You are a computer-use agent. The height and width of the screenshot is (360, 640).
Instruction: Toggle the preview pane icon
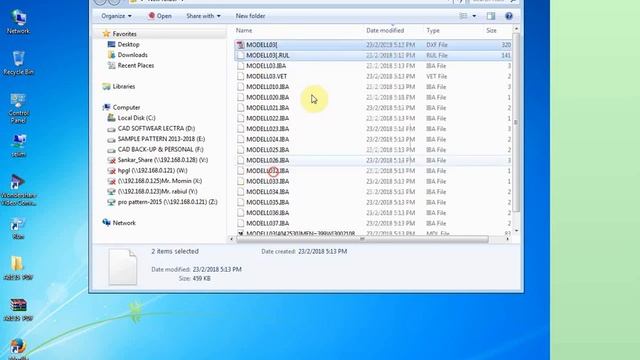pyautogui.click(x=491, y=16)
